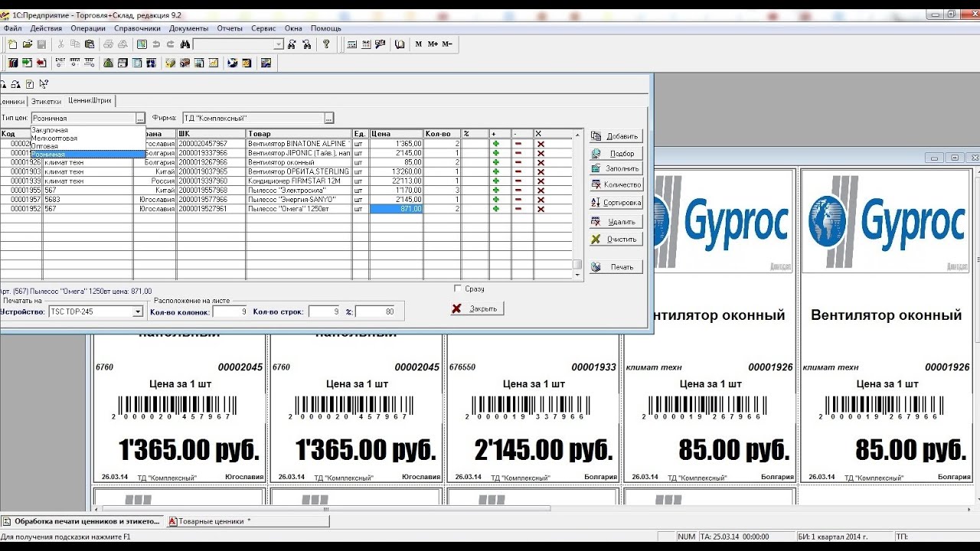Click the Сортировка button
This screenshot has height=551, width=980.
pyautogui.click(x=616, y=203)
